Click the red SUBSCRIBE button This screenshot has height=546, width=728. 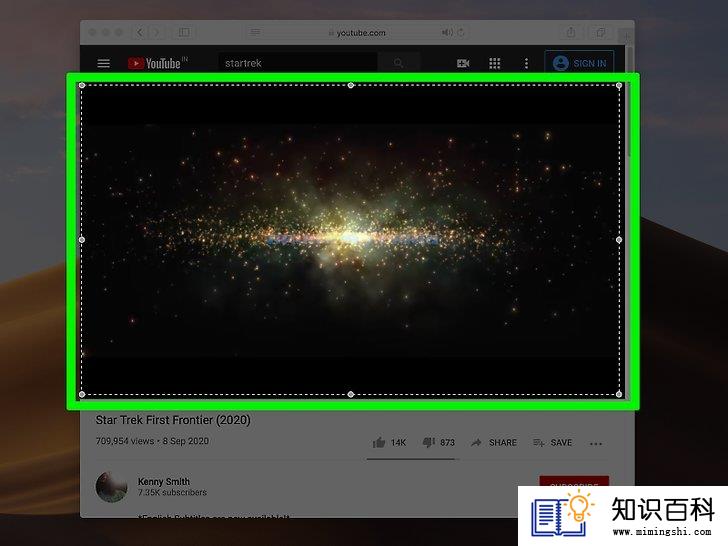pos(574,481)
